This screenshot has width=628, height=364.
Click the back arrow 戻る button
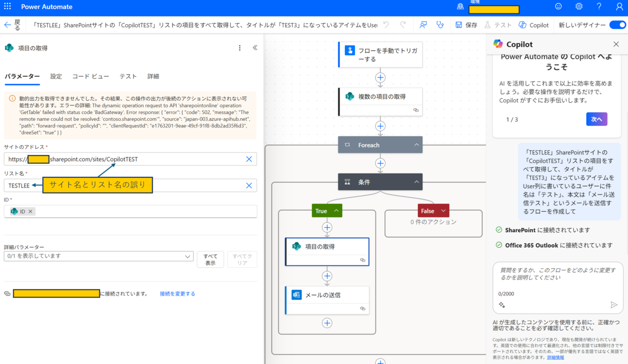pos(12,25)
